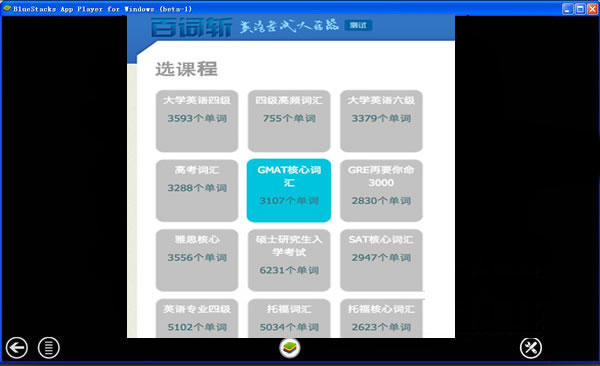The height and width of the screenshot is (366, 600).
Task: Maximize the BlueStacks window
Action: pos(580,8)
